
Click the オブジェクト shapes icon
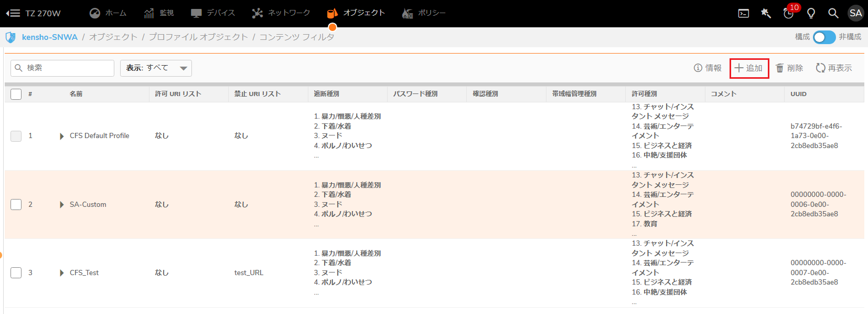pyautogui.click(x=332, y=13)
